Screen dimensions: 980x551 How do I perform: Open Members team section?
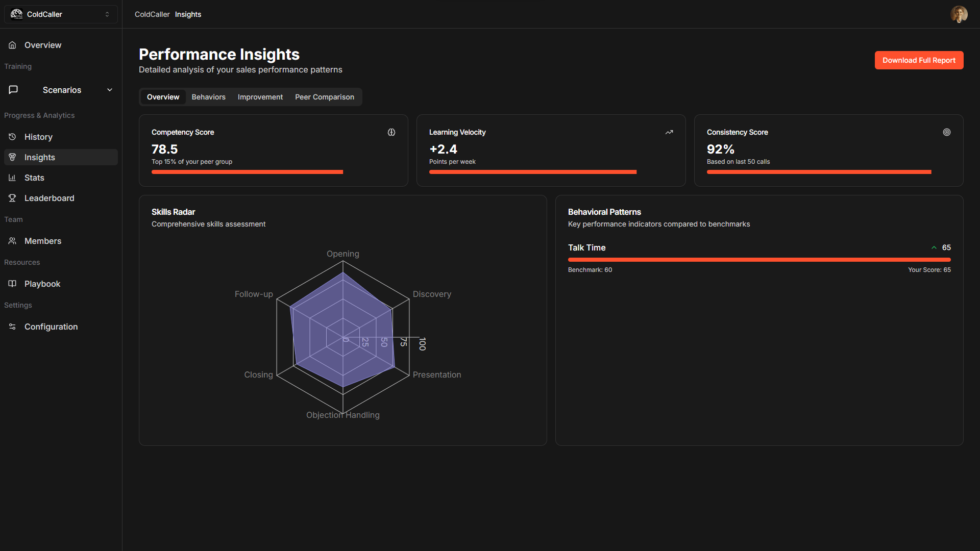[43, 241]
